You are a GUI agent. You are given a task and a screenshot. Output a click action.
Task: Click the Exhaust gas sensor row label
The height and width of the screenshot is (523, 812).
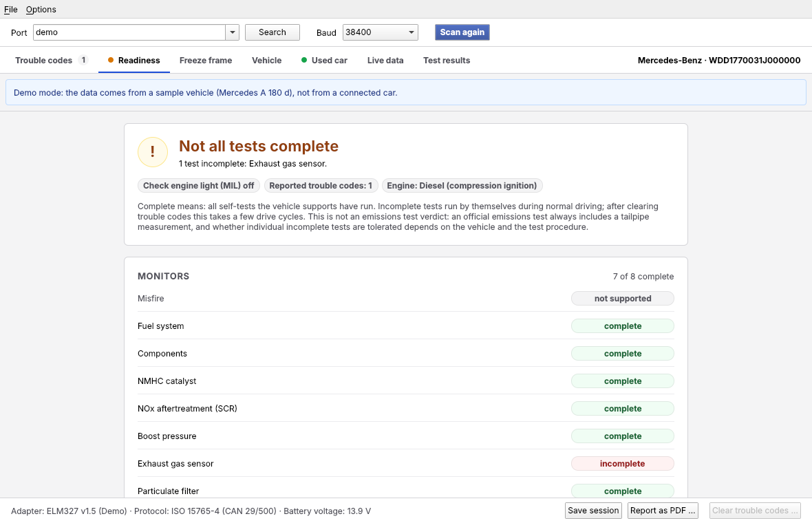175,463
